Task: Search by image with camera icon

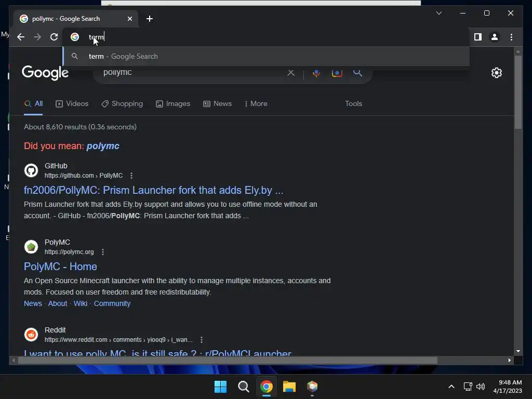Action: point(337,73)
